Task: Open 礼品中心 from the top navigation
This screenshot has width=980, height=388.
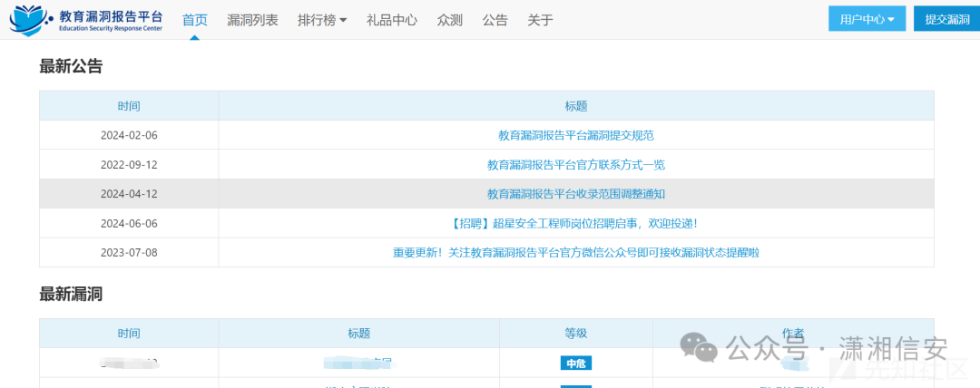Action: click(392, 20)
